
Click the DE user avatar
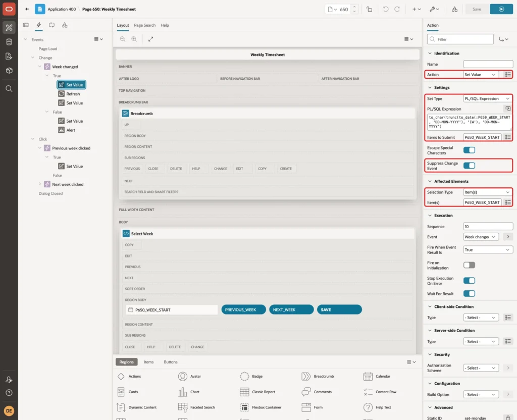point(9,411)
